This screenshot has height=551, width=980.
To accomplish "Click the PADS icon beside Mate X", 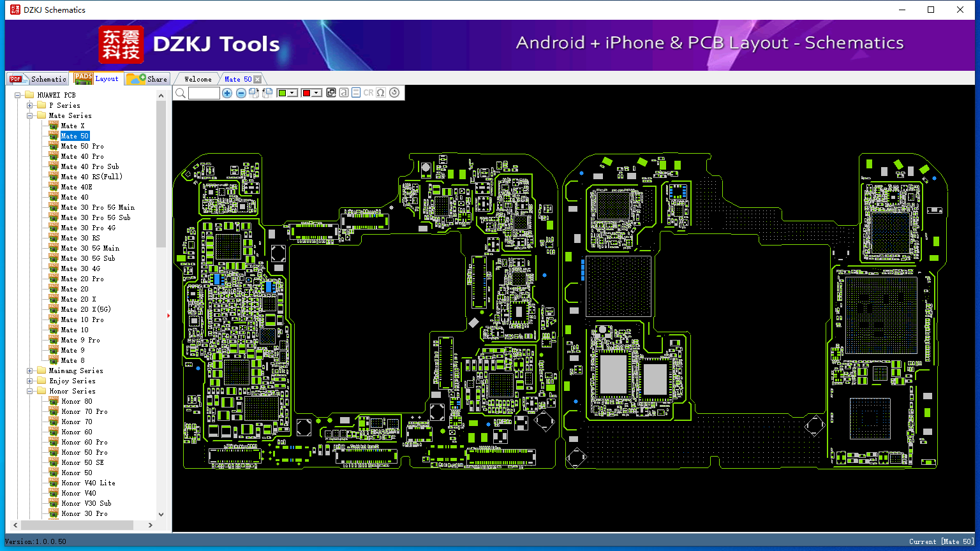I will [54, 126].
